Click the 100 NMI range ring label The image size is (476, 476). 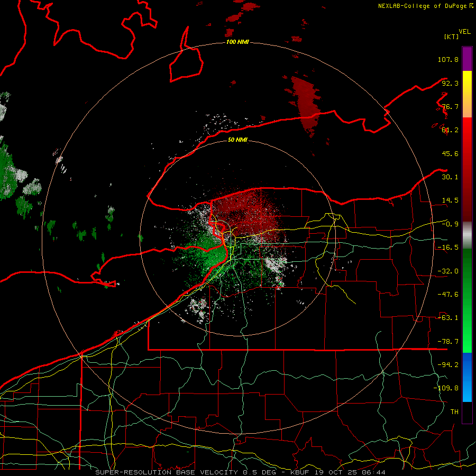[237, 42]
